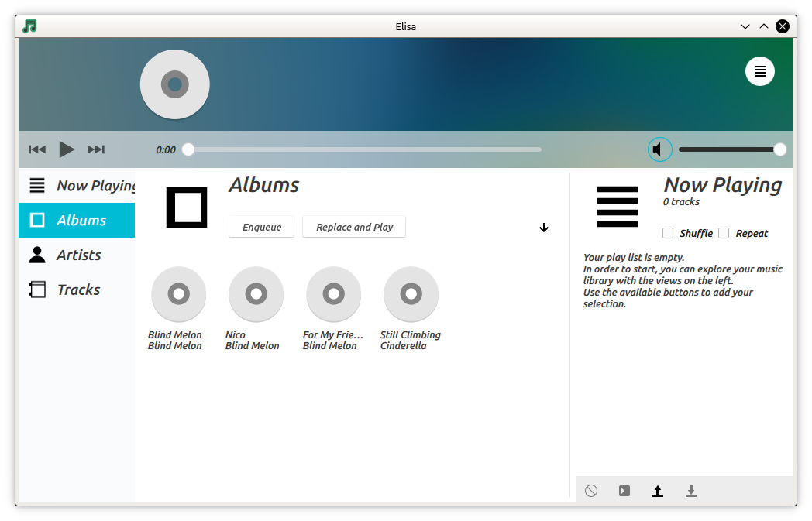
Task: Click the Replace and Play button
Action: [353, 227]
